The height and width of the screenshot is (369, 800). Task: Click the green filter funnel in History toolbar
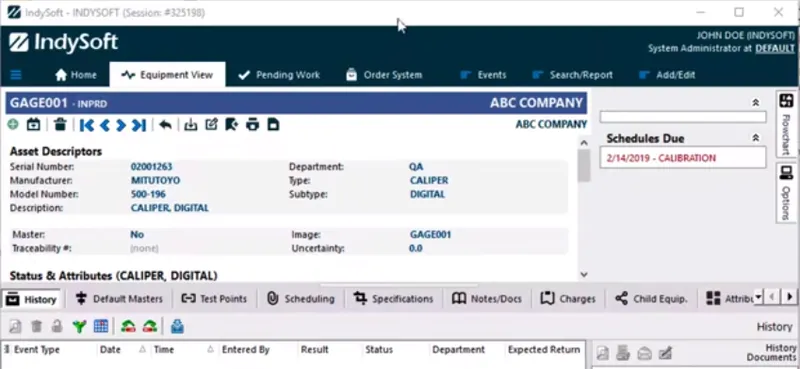(x=79, y=327)
